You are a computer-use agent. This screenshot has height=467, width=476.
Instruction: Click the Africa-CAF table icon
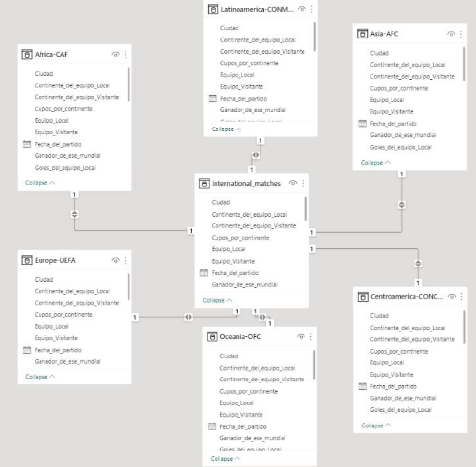point(27,55)
